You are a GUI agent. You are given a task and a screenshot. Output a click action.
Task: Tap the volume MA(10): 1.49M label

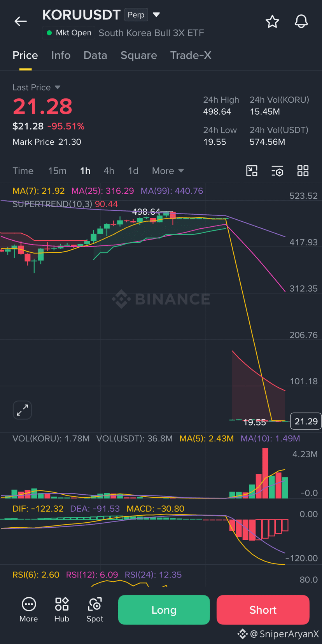click(x=270, y=439)
